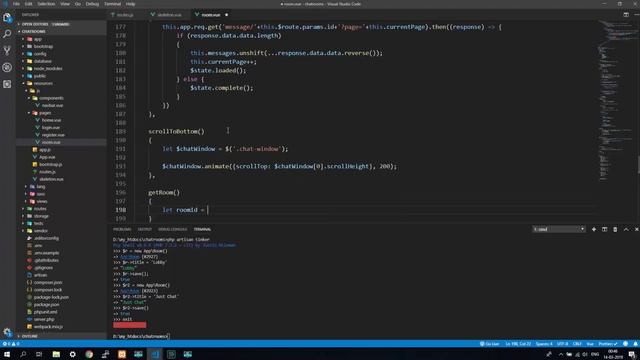Open the Terminal menu
This screenshot has height=360, width=640.
112,4
